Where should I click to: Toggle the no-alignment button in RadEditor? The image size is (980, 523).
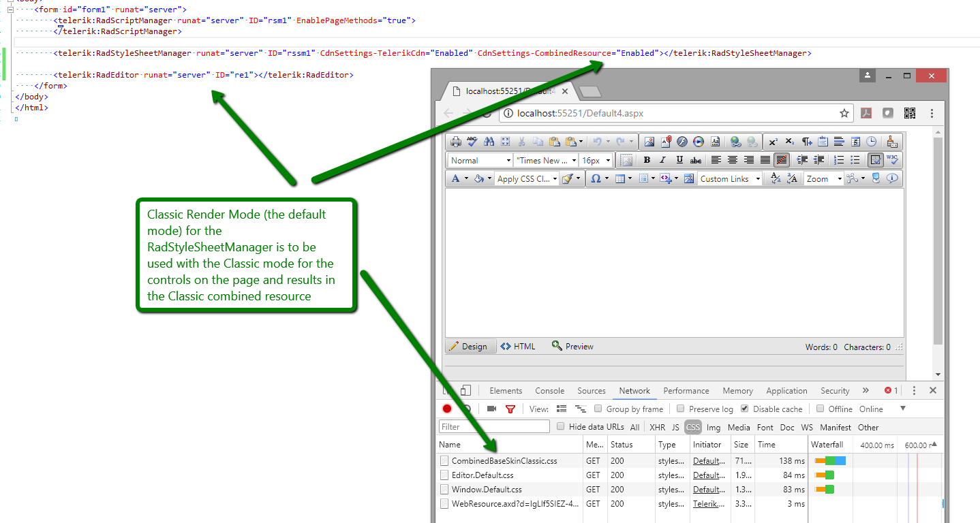pos(782,160)
